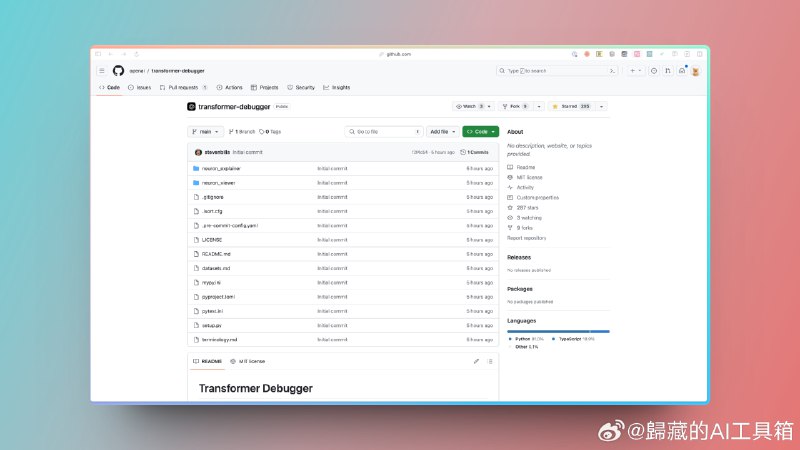The image size is (800, 450).
Task: Open the user avatar menu
Action: click(695, 71)
